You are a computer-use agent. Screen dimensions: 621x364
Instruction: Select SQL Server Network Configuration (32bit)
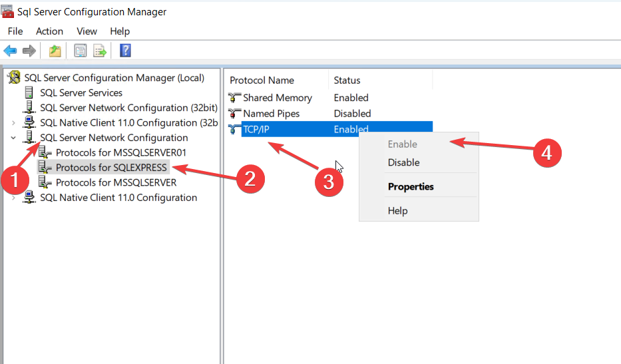tap(128, 108)
